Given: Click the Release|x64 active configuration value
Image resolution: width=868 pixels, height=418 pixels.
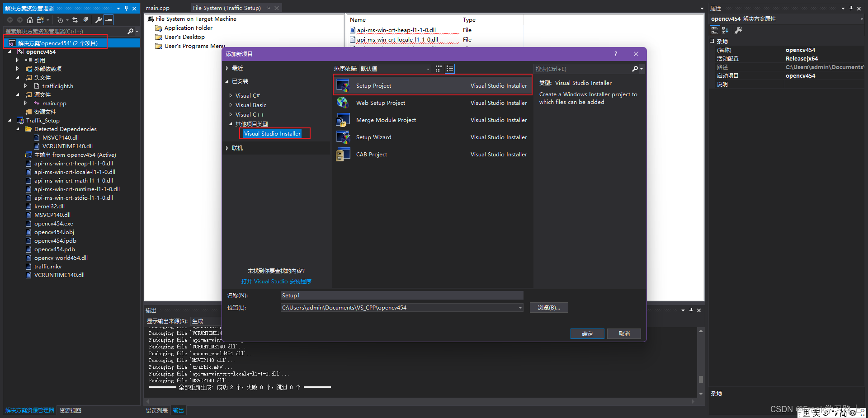Looking at the screenshot, I should 802,58.
